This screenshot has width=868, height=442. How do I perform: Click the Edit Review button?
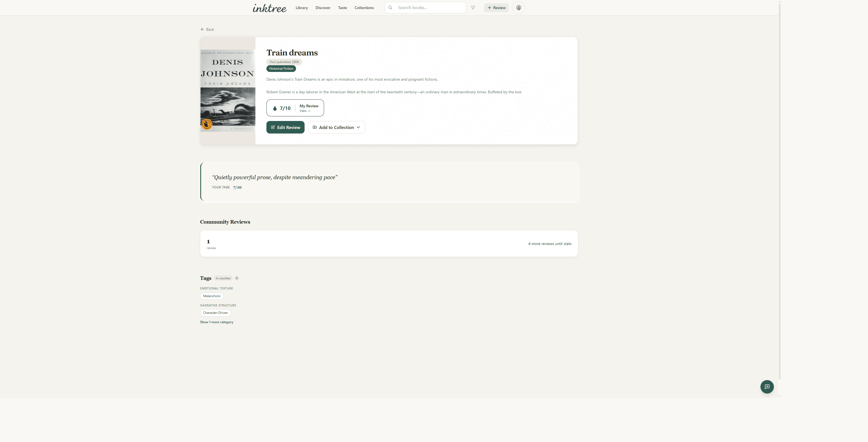285,127
